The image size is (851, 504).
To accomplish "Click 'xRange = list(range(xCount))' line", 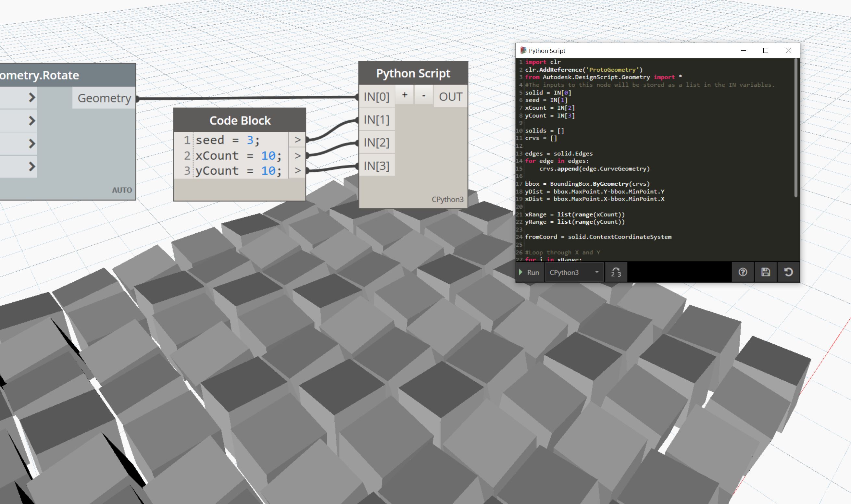I will click(x=575, y=214).
